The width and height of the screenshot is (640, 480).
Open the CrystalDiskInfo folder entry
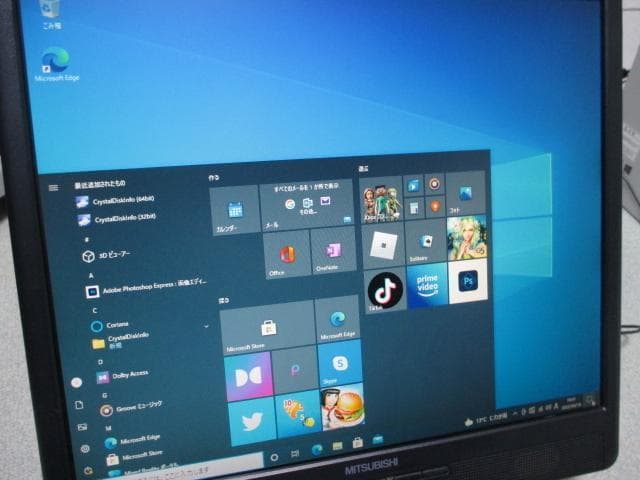tap(120, 342)
